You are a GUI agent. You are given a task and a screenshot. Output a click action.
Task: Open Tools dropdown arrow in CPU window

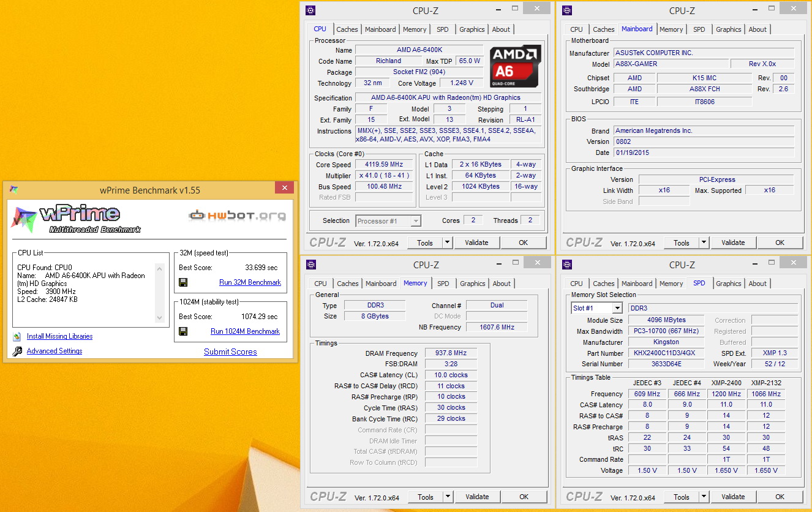(447, 243)
